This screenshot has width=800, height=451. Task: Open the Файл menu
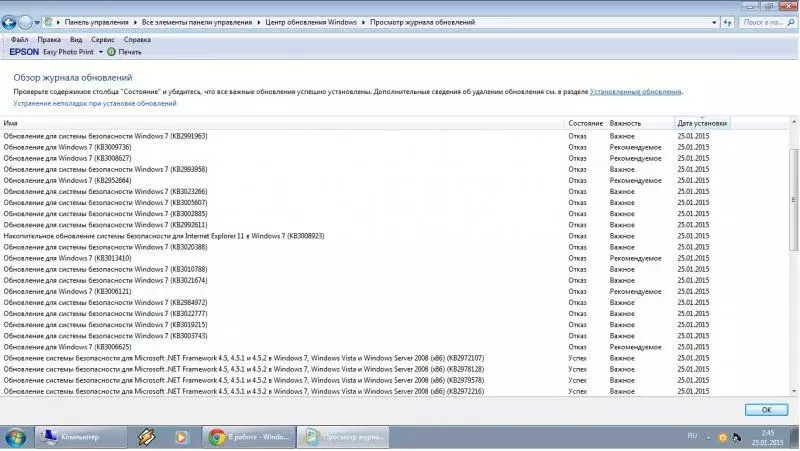point(19,40)
